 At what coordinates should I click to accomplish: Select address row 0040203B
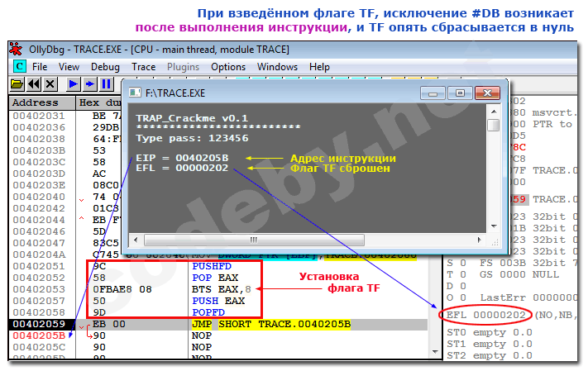pos(39,150)
